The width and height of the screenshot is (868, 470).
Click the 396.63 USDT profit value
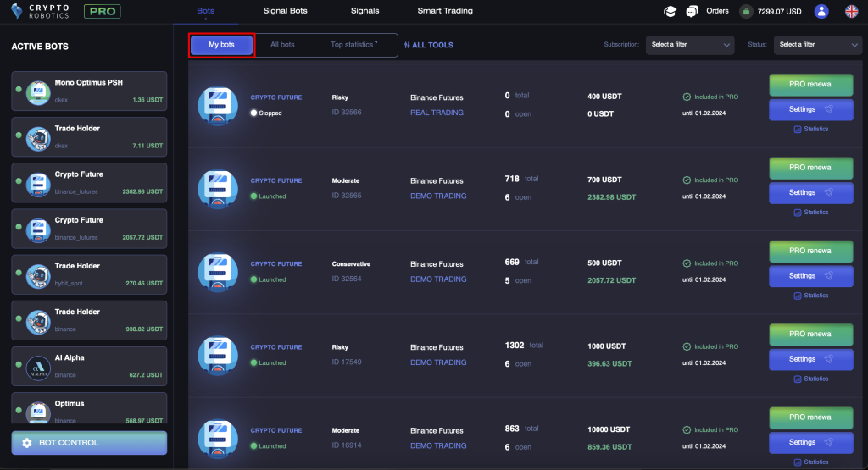coord(609,364)
